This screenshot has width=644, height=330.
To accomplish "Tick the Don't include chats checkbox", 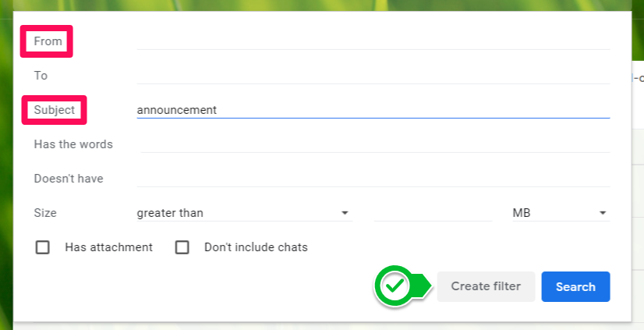I will (x=182, y=247).
